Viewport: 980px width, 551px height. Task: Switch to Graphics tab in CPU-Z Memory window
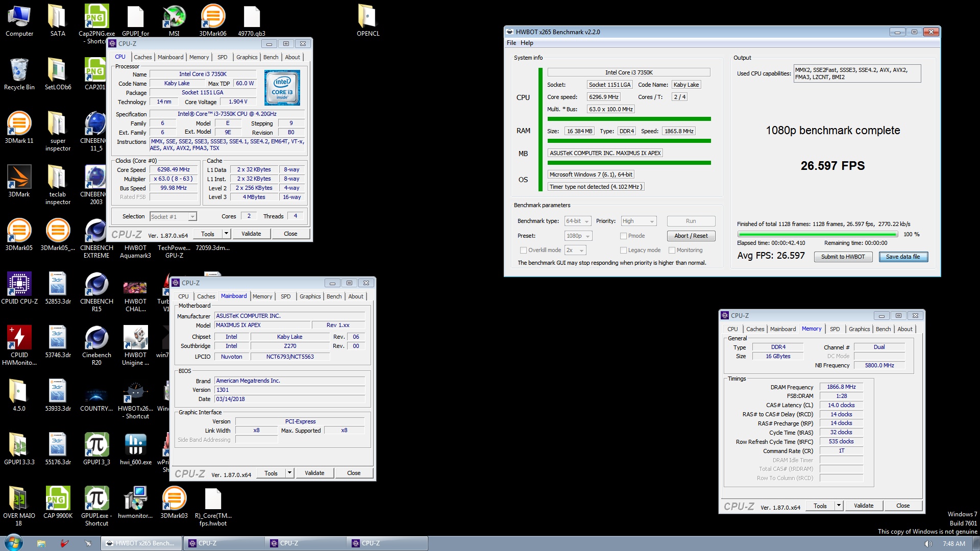click(x=860, y=329)
